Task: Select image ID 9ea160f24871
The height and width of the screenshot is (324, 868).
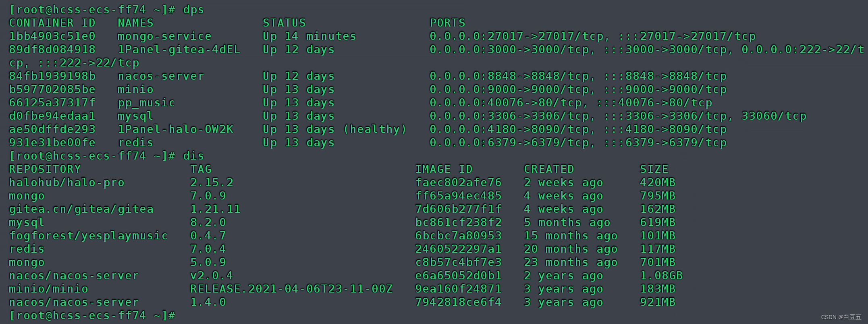Action: (459, 289)
